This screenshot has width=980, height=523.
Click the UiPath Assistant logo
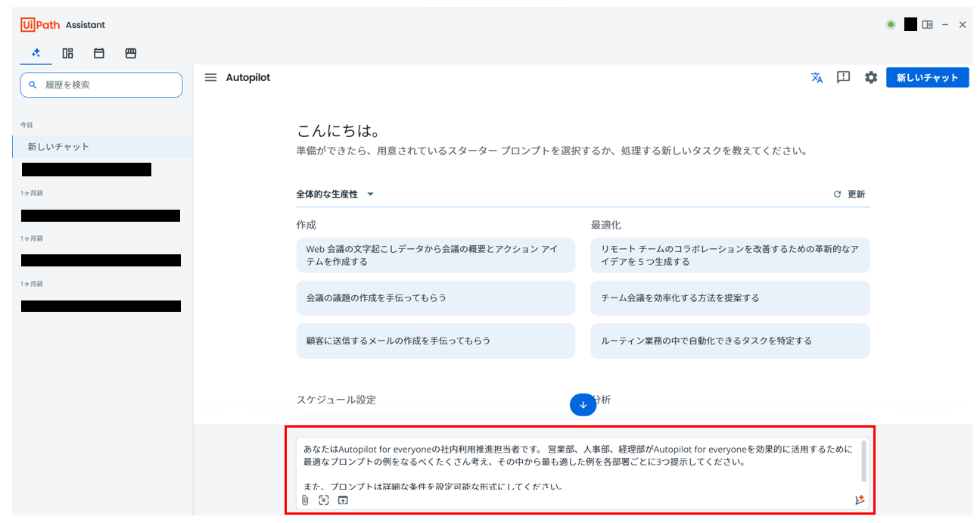[x=63, y=25]
